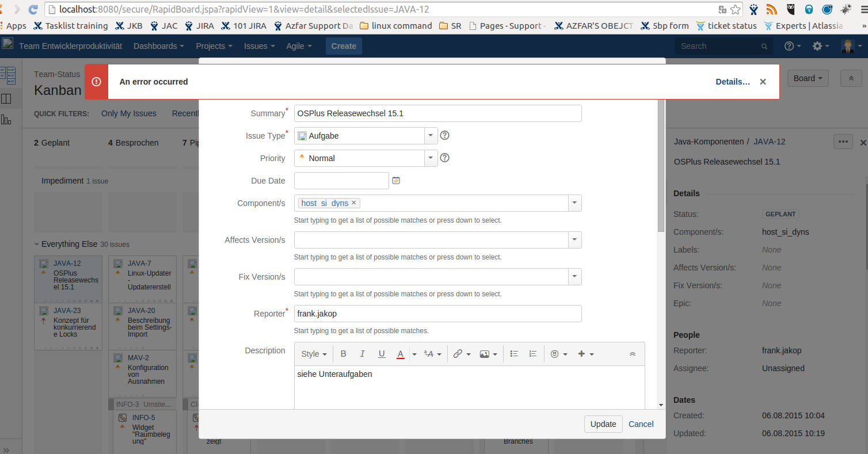The height and width of the screenshot is (454, 868).
Task: Open more text formatting (strikethrough A) menu
Action: (x=432, y=354)
